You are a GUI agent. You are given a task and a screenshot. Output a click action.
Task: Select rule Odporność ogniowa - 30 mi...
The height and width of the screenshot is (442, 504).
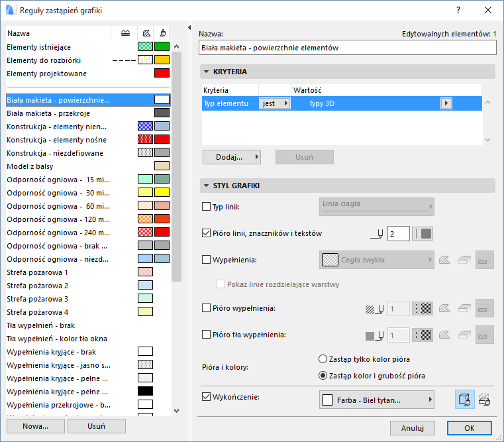(x=88, y=193)
